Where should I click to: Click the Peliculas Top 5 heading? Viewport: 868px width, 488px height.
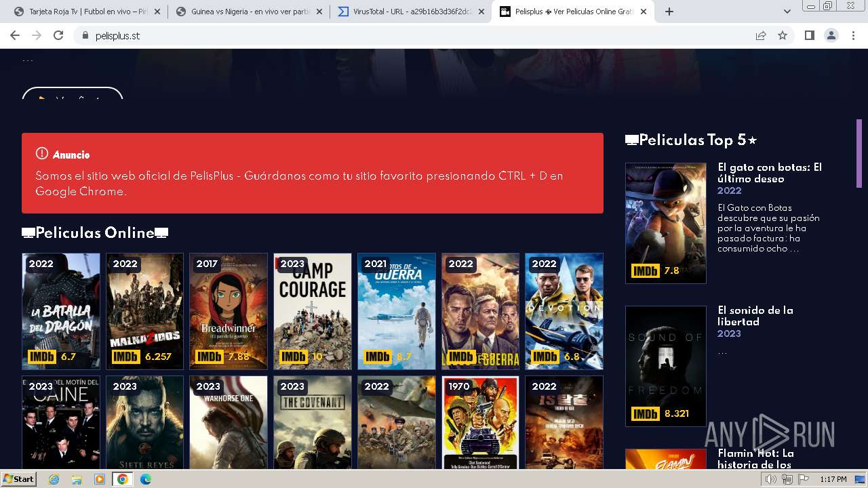[x=691, y=140]
